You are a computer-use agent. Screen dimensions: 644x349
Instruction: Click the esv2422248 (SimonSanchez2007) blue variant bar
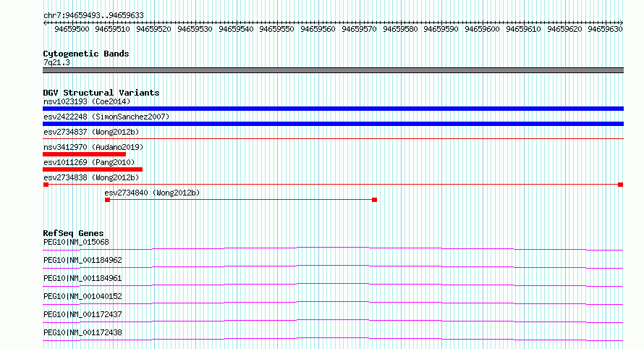tap(333, 124)
